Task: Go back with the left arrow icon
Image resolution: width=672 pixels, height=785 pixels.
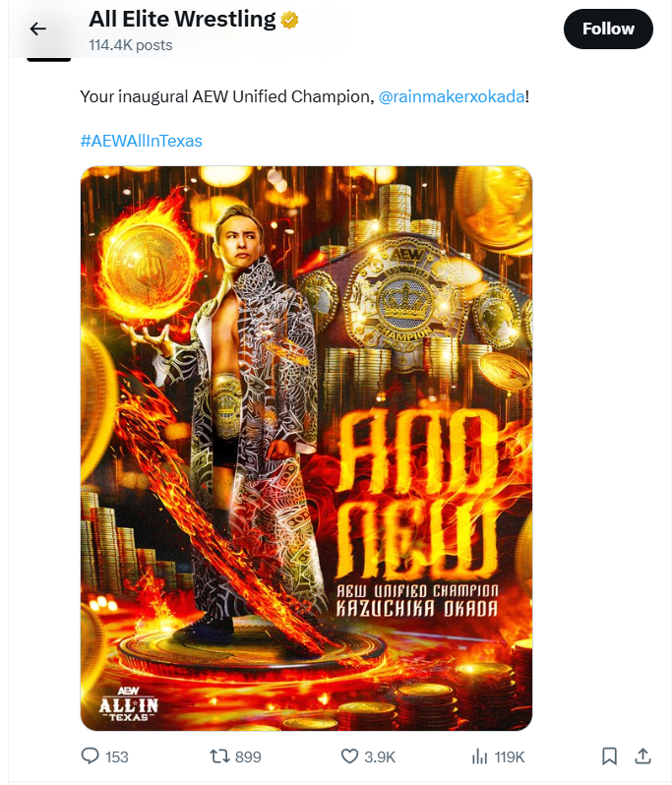Action: [38, 30]
